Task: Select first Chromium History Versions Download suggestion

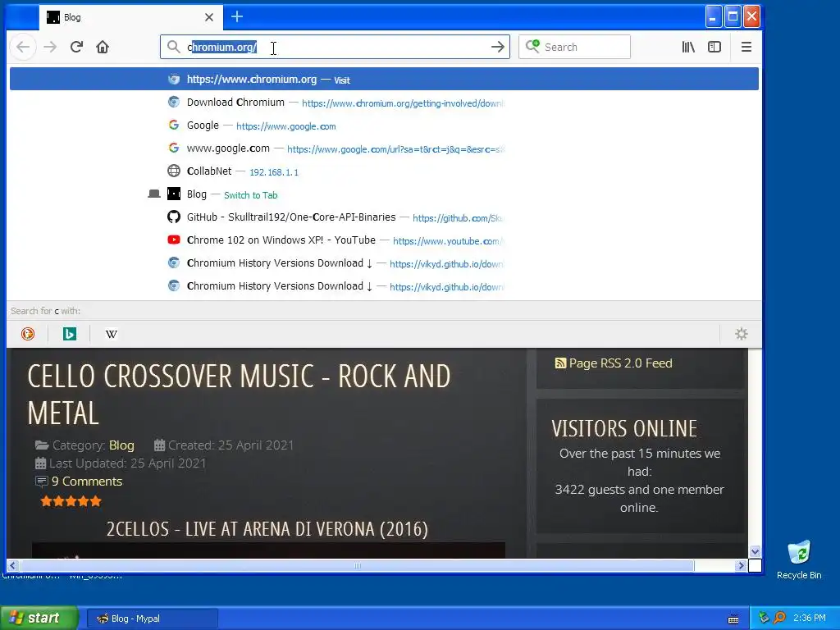Action: click(x=384, y=263)
